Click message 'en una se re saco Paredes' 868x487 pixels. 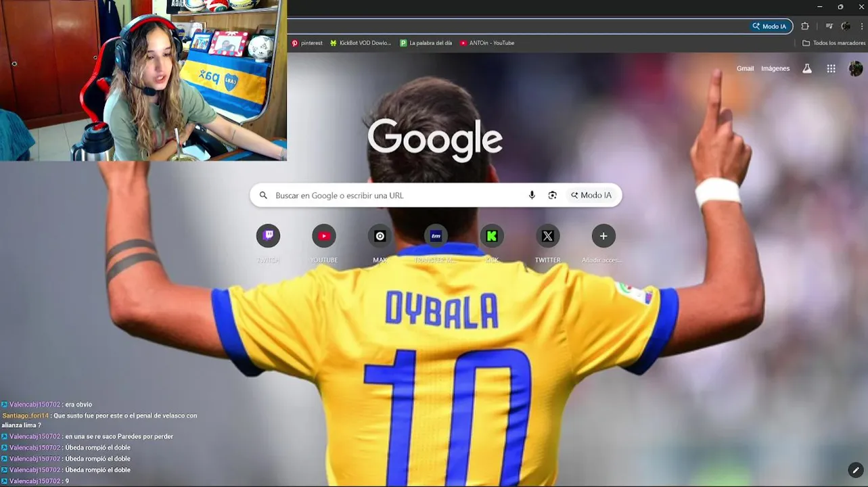click(119, 436)
